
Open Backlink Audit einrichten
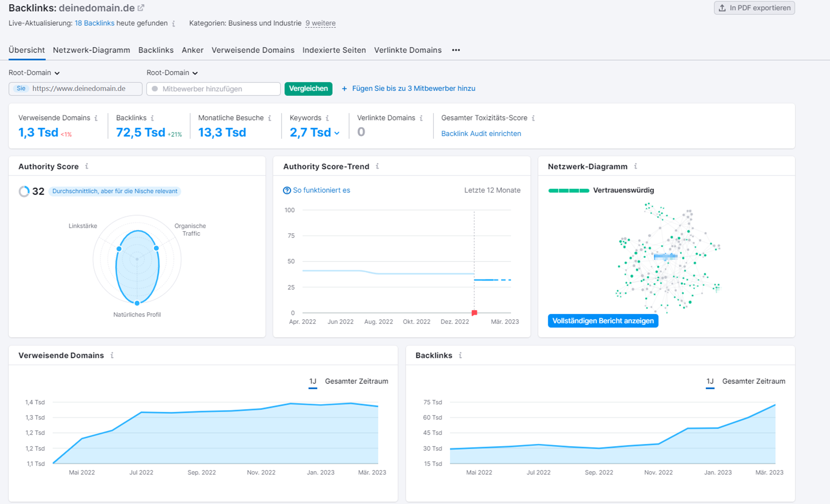pos(481,133)
